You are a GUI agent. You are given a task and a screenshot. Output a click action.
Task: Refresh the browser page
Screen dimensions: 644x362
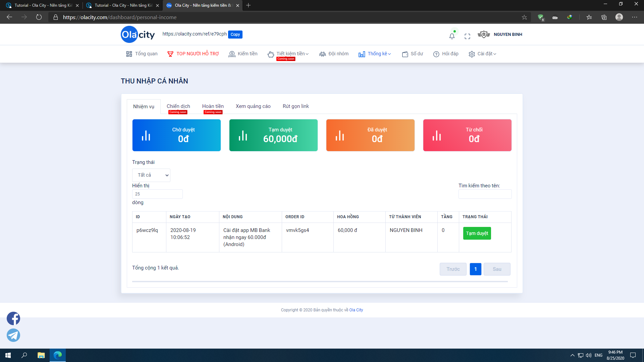[39, 17]
